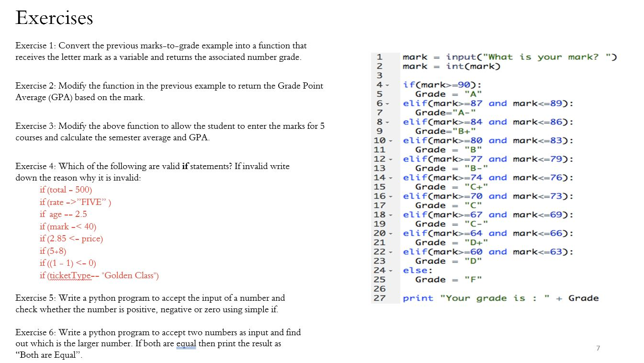This screenshot has width=644, height=363.
Task: Click the red if (2.85 <- price) statement
Action: pos(71,238)
